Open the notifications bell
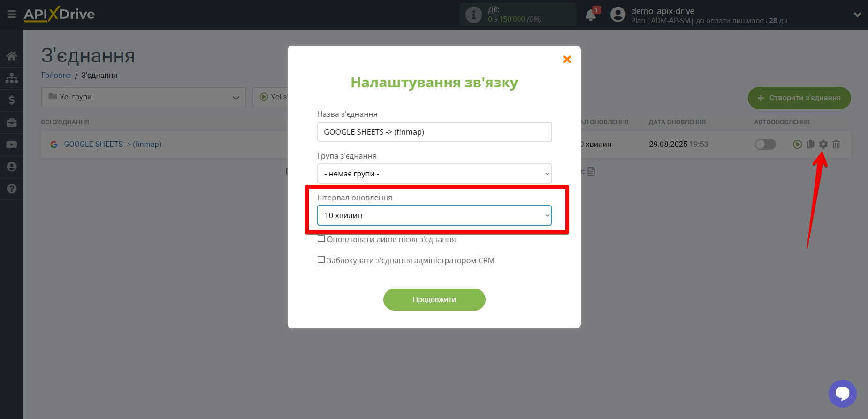 (x=591, y=15)
